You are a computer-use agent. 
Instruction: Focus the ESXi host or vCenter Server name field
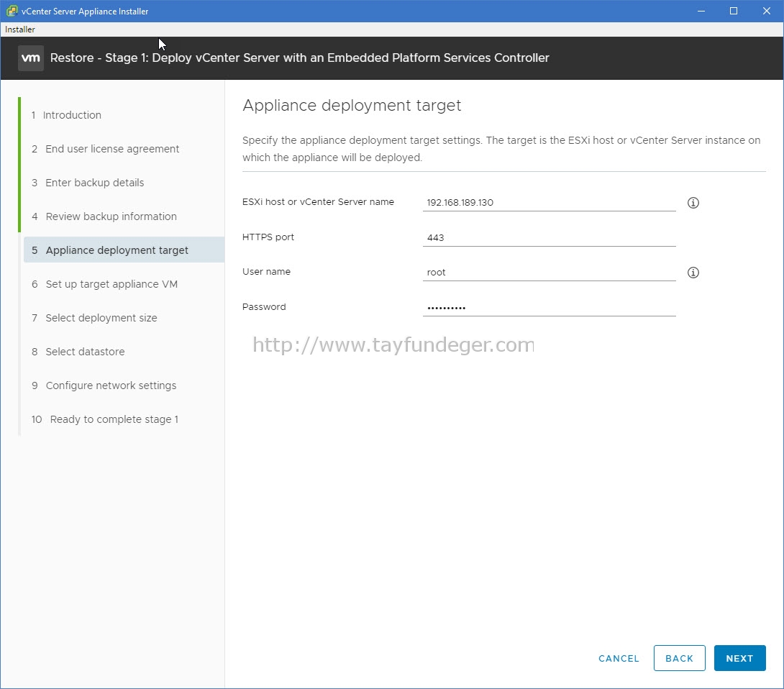tap(549, 203)
